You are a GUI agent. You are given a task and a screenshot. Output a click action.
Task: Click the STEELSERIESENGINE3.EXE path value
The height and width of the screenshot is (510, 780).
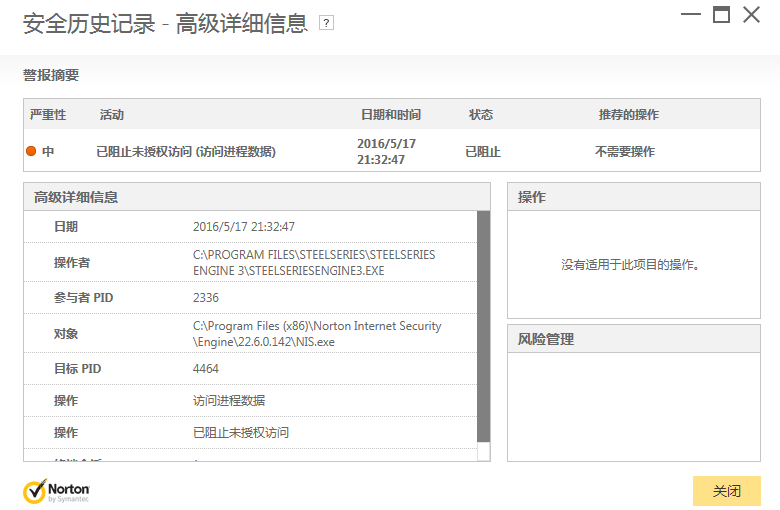coord(314,263)
